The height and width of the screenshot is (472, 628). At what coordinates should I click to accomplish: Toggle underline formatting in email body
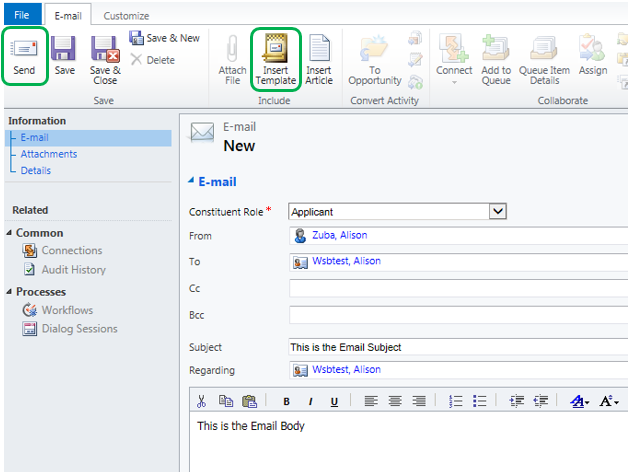[334, 401]
